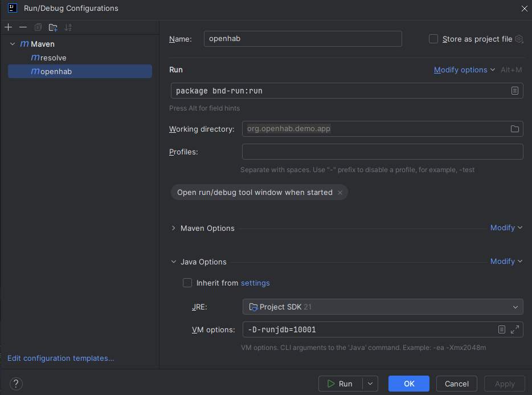Select the resolve configuration
The image size is (532, 395).
52,58
